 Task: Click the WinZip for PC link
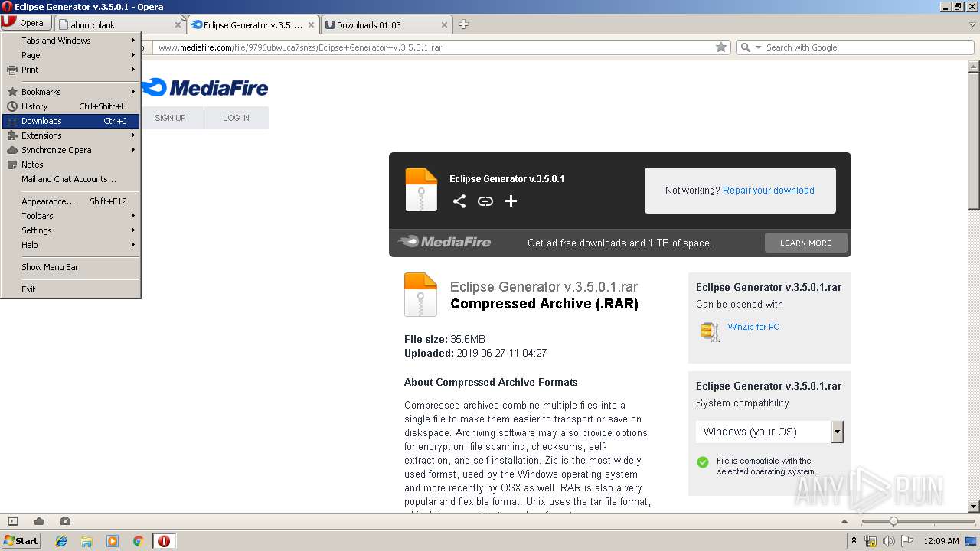tap(753, 327)
